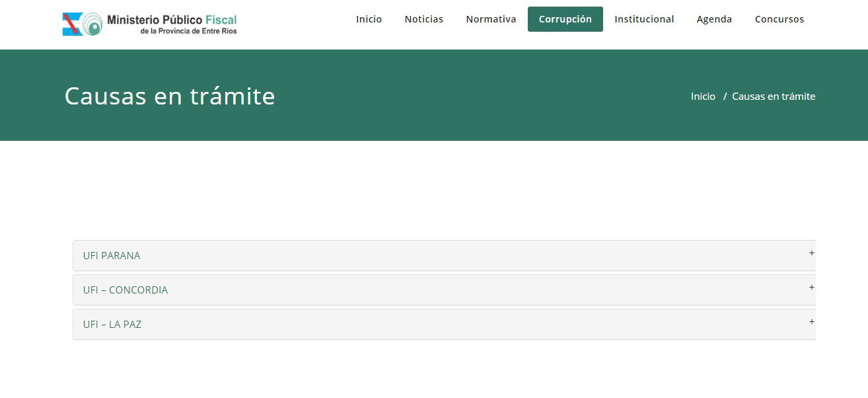Viewport: 868px width, 398px height.
Task: Open the Inicio menu item in navbar
Action: [x=369, y=19]
